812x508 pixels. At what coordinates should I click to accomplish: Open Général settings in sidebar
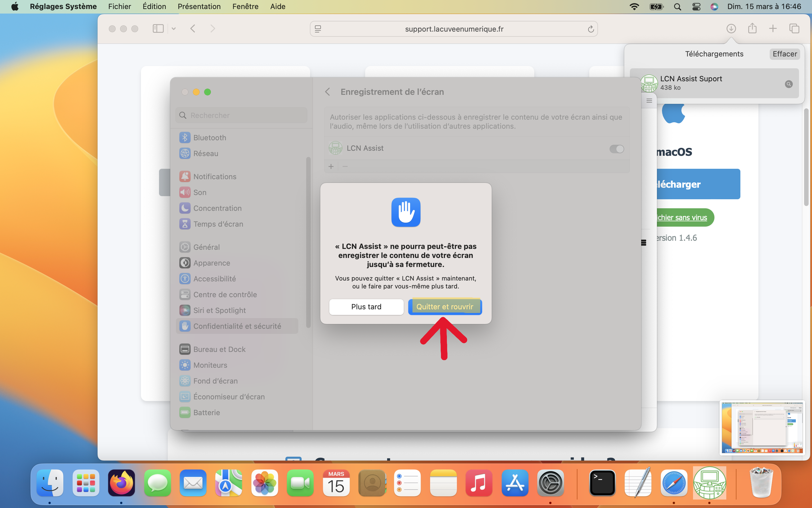click(237, 247)
